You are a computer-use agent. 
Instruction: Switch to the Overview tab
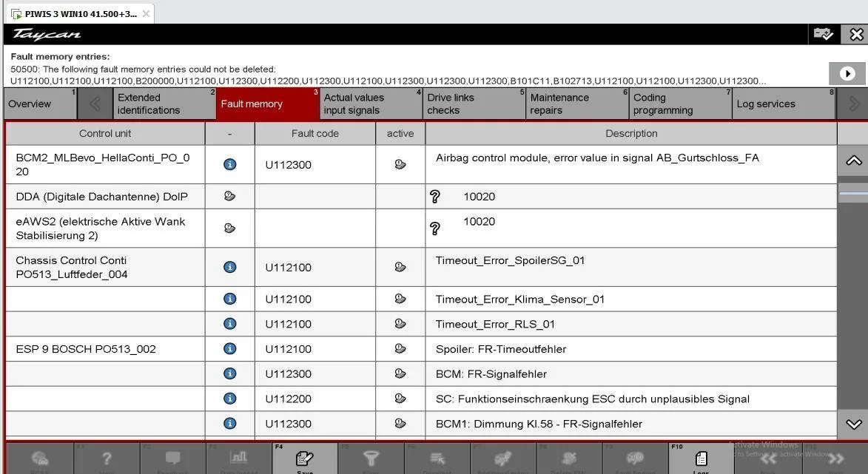tap(41, 104)
